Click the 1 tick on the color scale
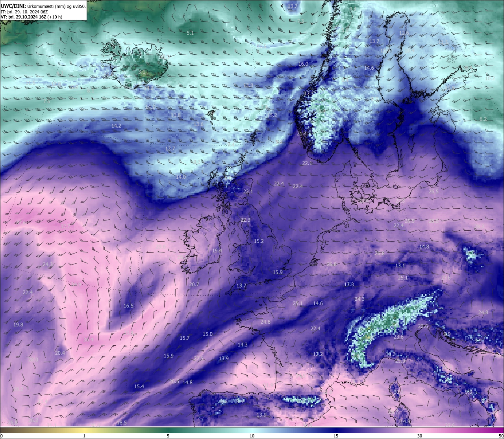504x439 pixels. (x=84, y=436)
